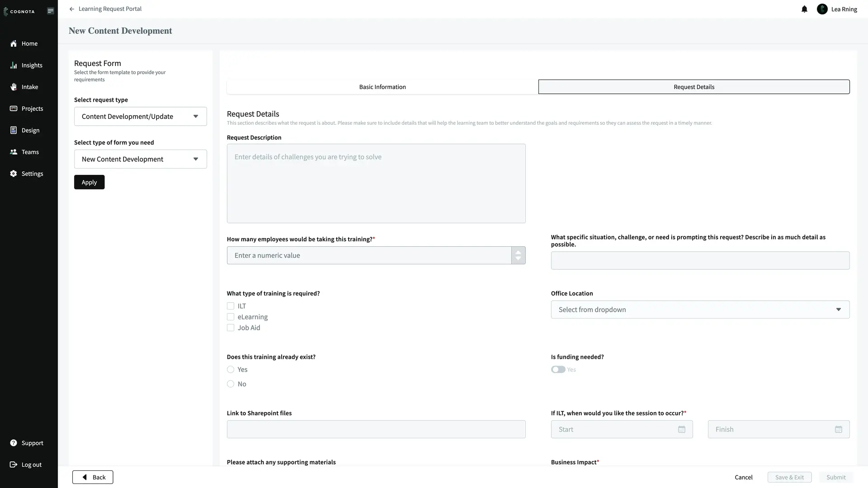Open Insights from sidebar chart icon
868x488 pixels.
point(14,65)
